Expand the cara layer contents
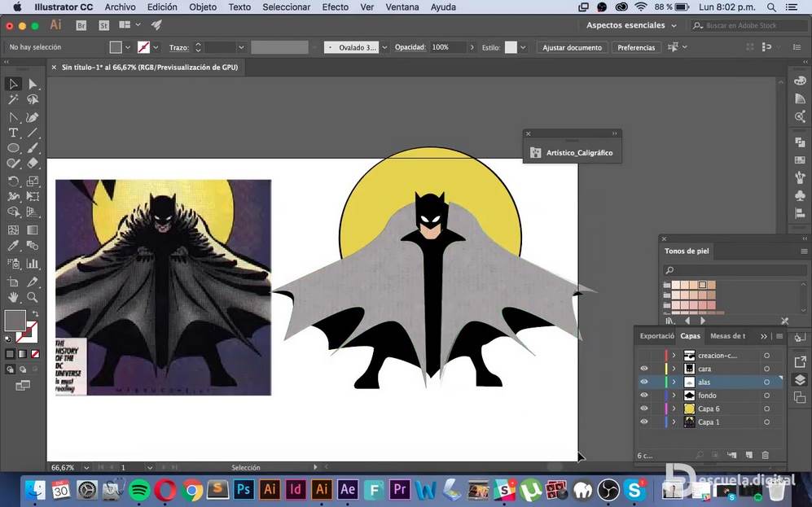812x507 pixels. [674, 369]
